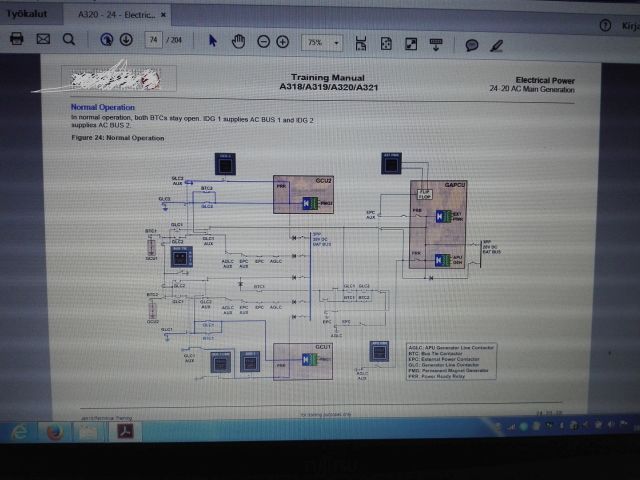Open Firefox from the taskbar
The width and height of the screenshot is (640, 480).
click(54, 431)
